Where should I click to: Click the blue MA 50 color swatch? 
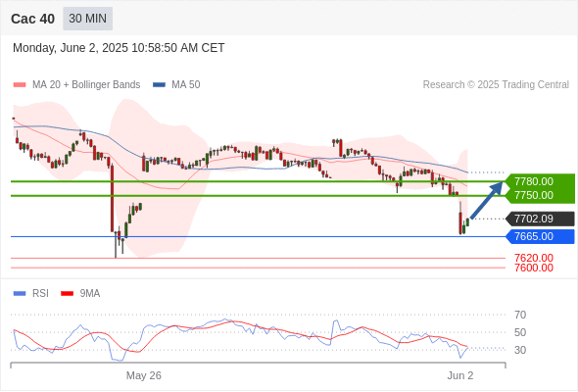tap(159, 85)
